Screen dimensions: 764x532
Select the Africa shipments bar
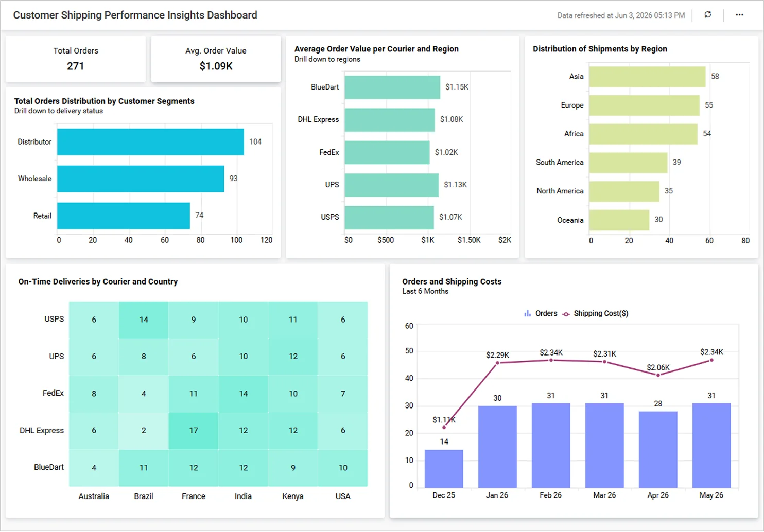point(644,134)
